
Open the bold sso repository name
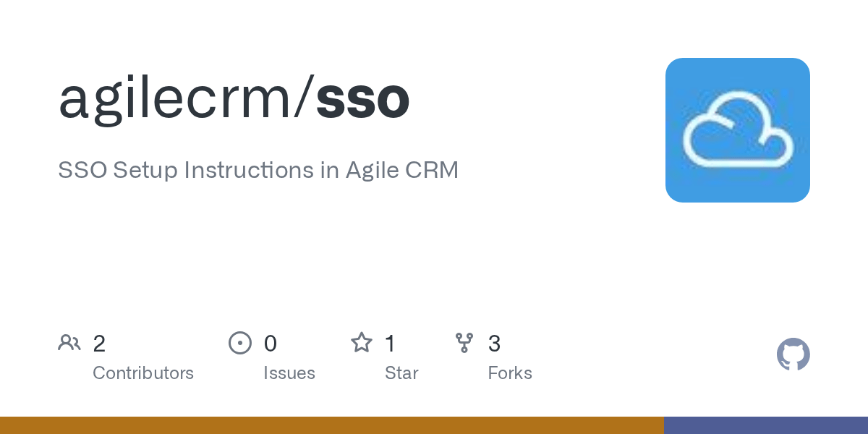[363, 100]
